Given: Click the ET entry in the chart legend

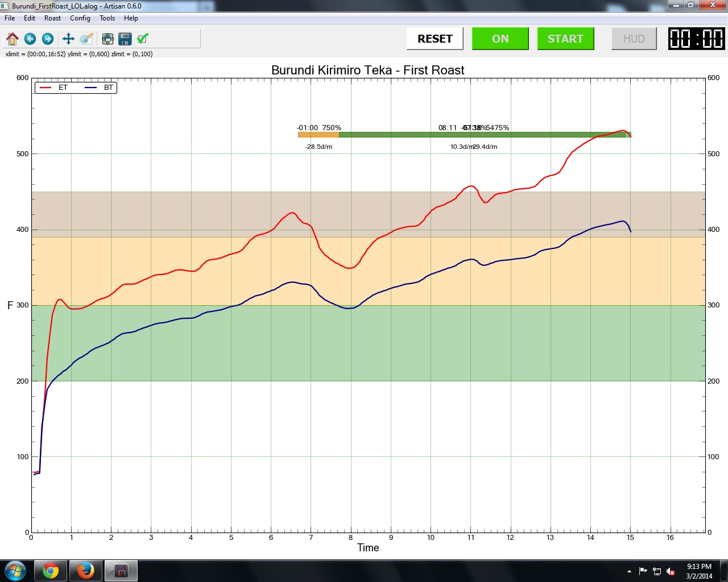Looking at the screenshot, I should (54, 88).
